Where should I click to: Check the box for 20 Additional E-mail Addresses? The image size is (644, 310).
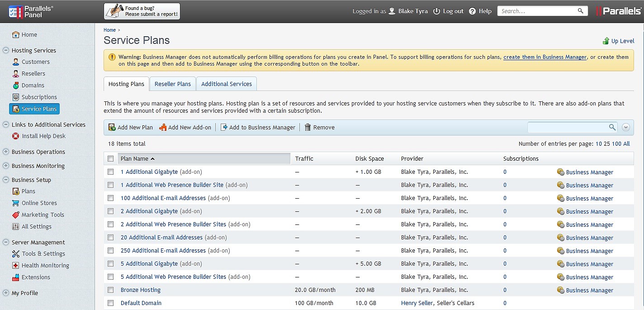click(111, 237)
